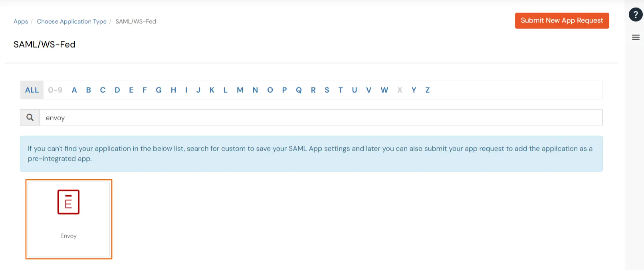This screenshot has height=270, width=644.
Task: Click the Envoy app name label
Action: tap(68, 236)
